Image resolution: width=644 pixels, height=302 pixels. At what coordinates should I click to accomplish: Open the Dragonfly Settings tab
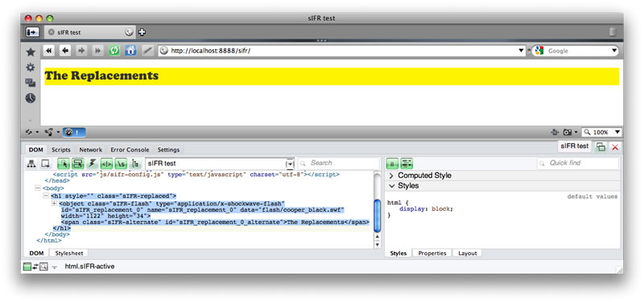168,150
